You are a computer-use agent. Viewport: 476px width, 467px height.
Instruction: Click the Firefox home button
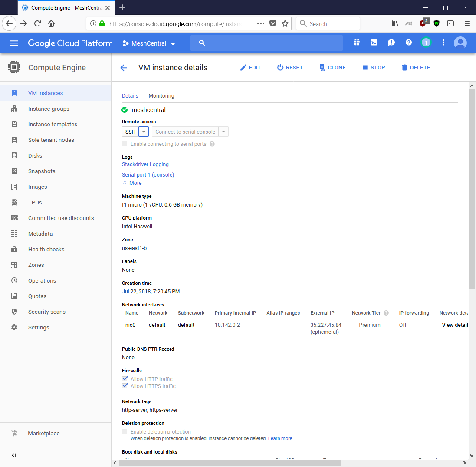click(x=51, y=24)
